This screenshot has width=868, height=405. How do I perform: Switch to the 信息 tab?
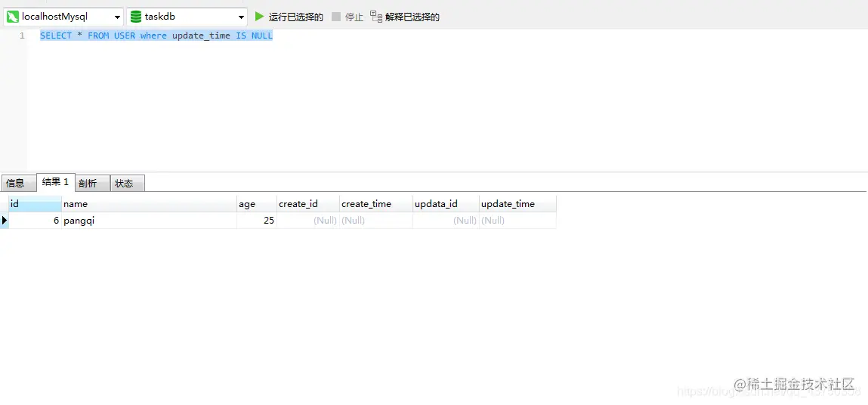coord(18,184)
